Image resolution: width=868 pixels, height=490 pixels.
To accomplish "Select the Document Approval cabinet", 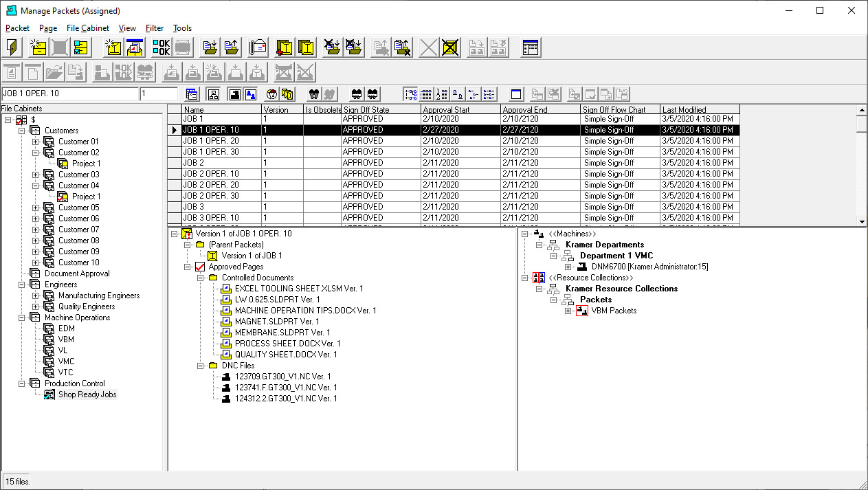I will [x=77, y=274].
